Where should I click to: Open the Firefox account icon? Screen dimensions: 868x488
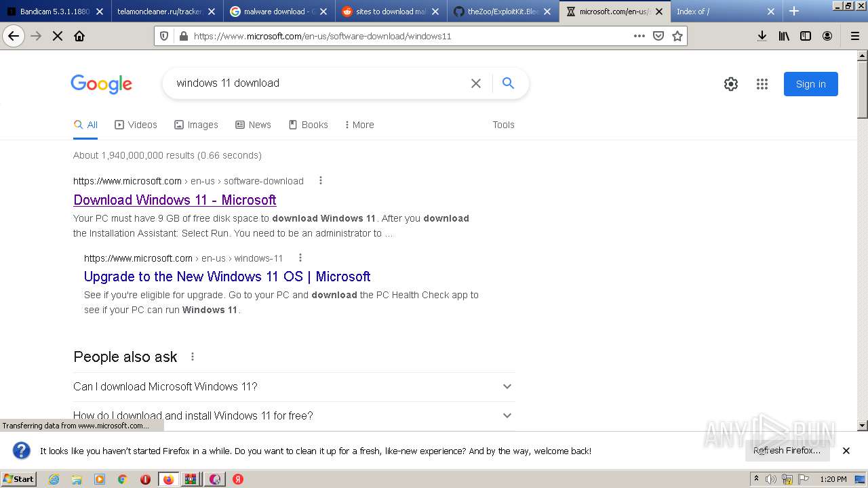827,36
